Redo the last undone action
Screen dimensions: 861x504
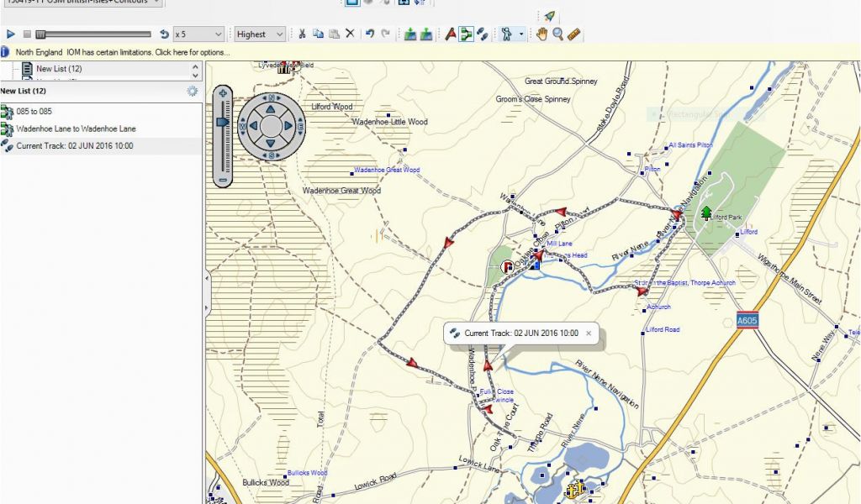pos(385,34)
